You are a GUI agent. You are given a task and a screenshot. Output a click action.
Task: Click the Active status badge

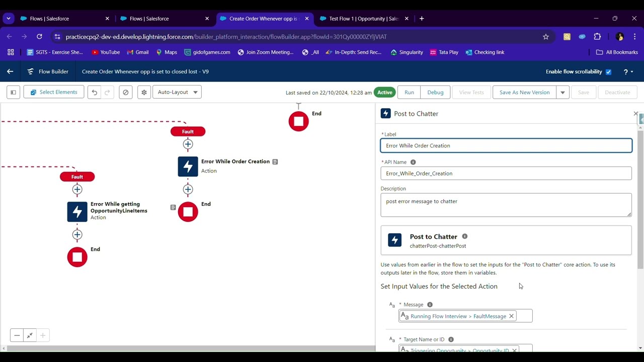click(x=385, y=93)
